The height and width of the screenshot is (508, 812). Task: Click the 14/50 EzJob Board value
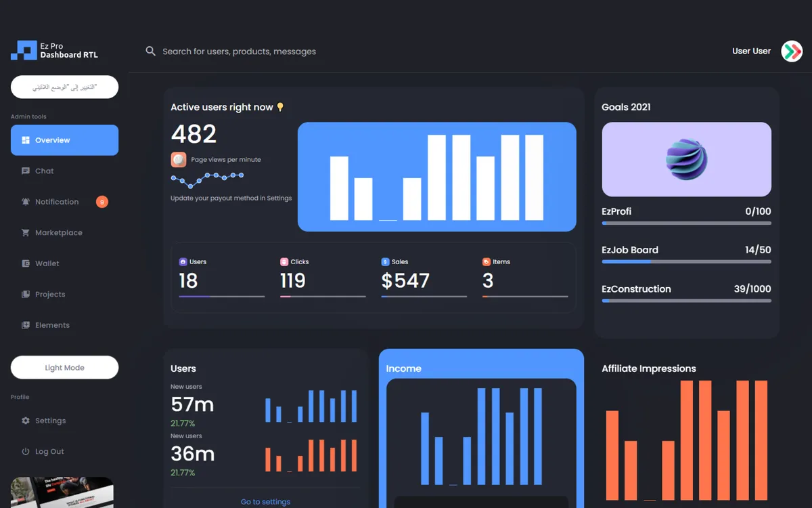758,250
